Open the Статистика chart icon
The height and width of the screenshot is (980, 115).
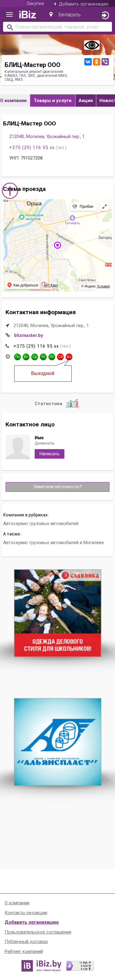72,404
